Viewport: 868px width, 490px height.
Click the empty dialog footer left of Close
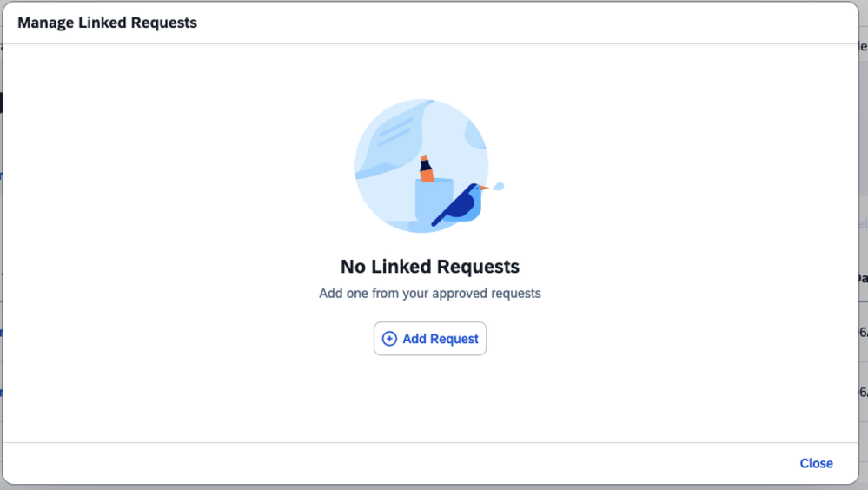click(399, 463)
